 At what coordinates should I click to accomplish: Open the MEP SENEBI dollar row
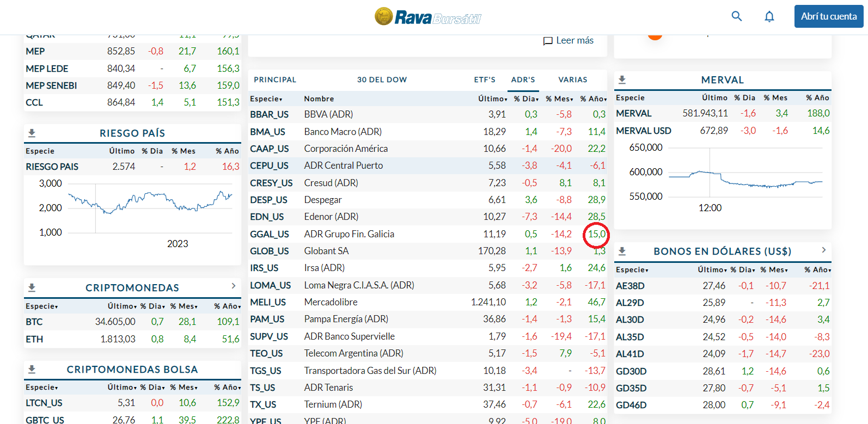click(x=132, y=85)
